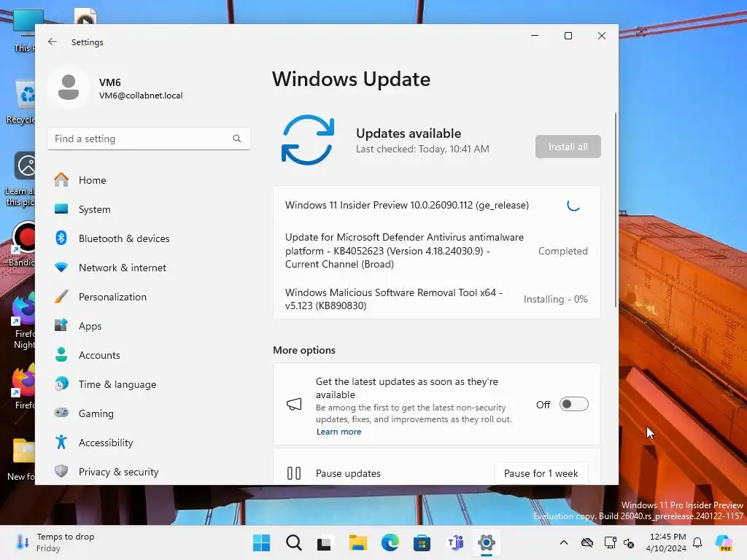Click the network display tray icon
This screenshot has width=747, height=560.
[x=610, y=542]
